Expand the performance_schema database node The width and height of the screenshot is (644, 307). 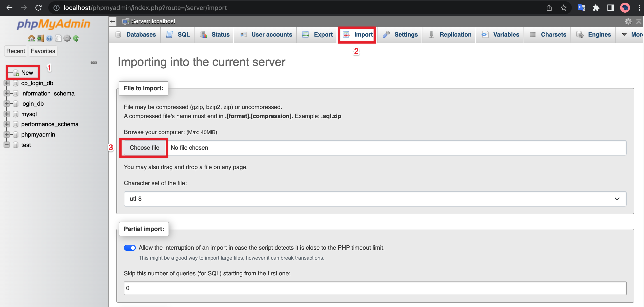coord(7,124)
